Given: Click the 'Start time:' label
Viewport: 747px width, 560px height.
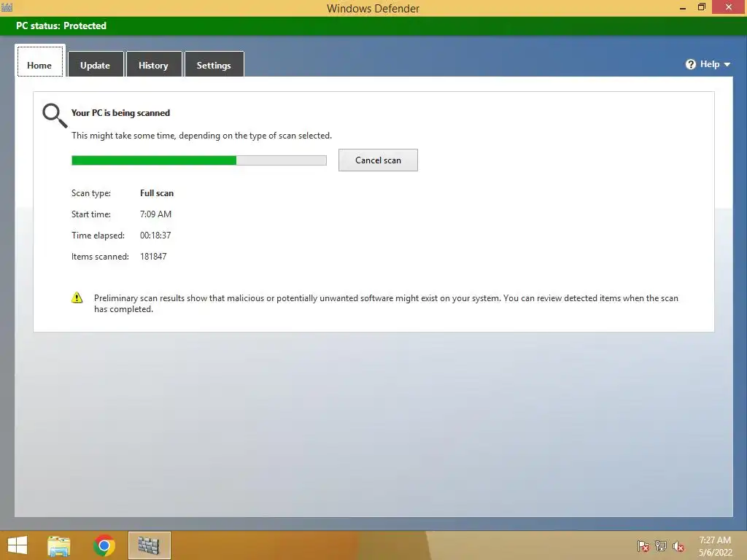Looking at the screenshot, I should point(91,214).
